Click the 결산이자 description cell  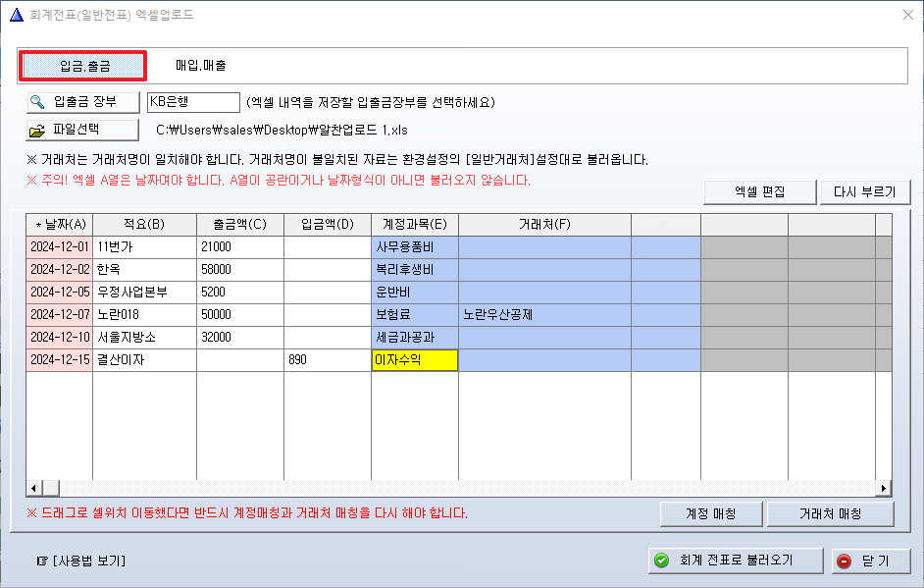pyautogui.click(x=144, y=359)
